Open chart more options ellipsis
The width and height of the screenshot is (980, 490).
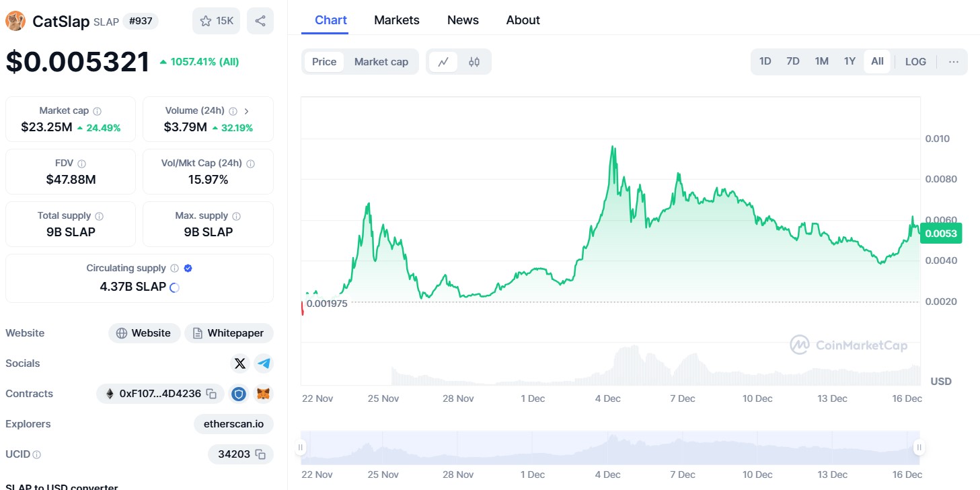tap(953, 62)
